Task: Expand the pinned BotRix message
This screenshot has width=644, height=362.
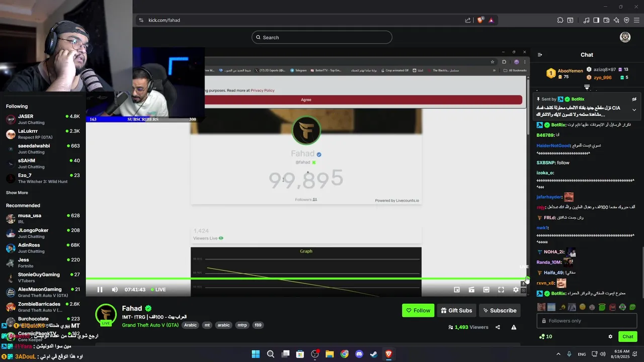Action: [x=634, y=110]
